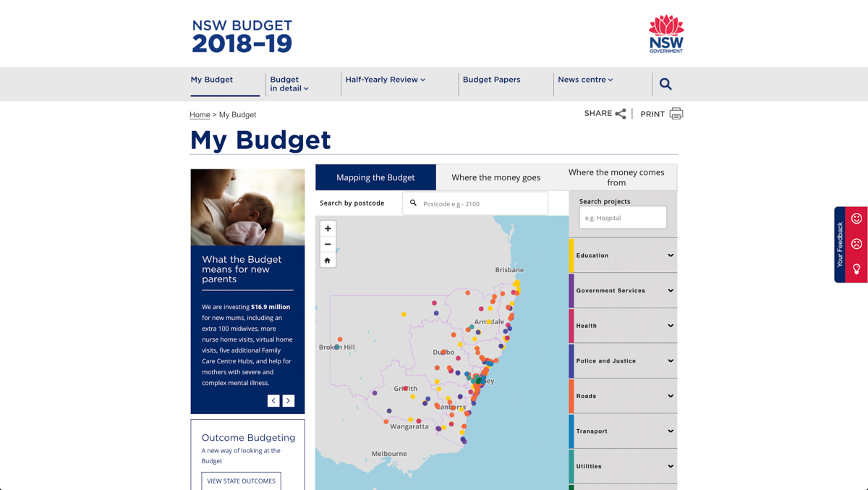
Task: Go to Budget Papers in navigation
Action: coord(492,80)
